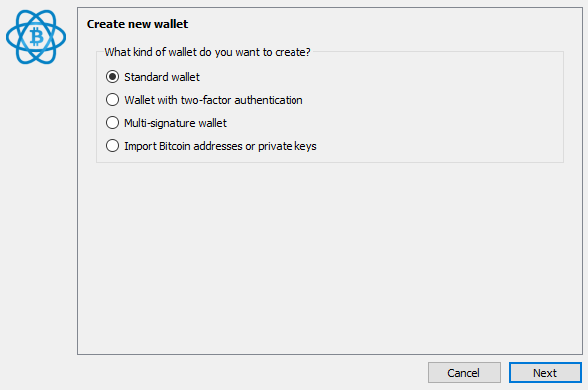Image resolution: width=588 pixels, height=390 pixels.
Task: Click the 'Create new wallet' heading
Action: tap(137, 24)
